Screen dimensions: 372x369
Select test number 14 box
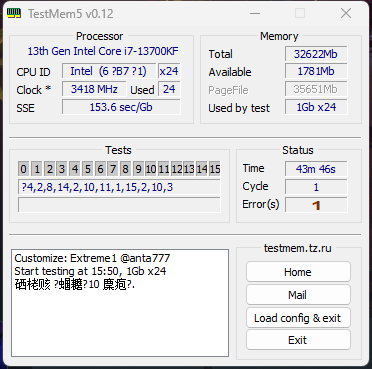[x=202, y=169]
